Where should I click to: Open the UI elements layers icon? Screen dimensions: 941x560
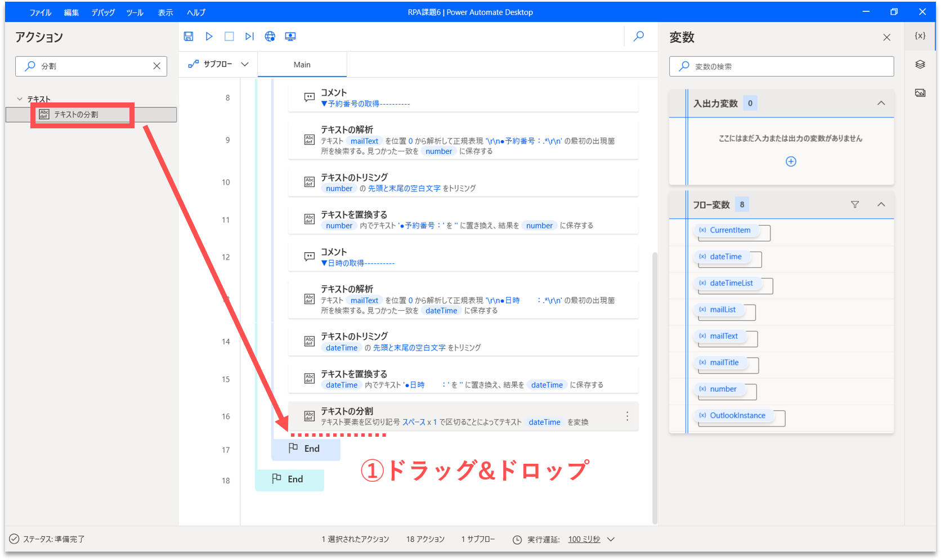[x=920, y=64]
